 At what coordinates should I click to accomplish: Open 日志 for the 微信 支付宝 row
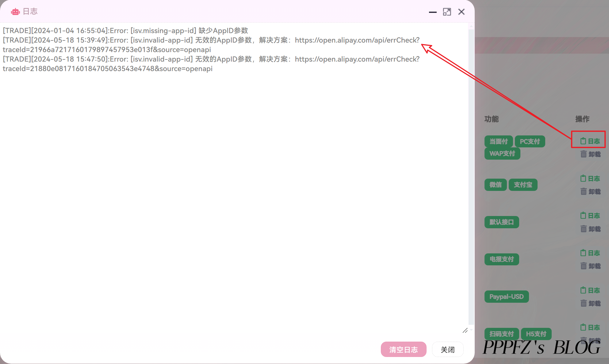click(x=590, y=178)
